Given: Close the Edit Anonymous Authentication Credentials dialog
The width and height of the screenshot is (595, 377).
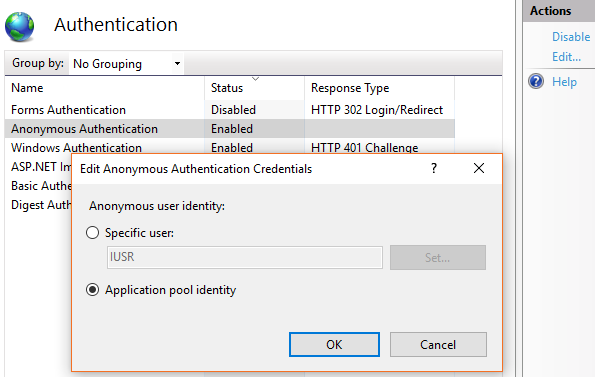Looking at the screenshot, I should click(479, 168).
